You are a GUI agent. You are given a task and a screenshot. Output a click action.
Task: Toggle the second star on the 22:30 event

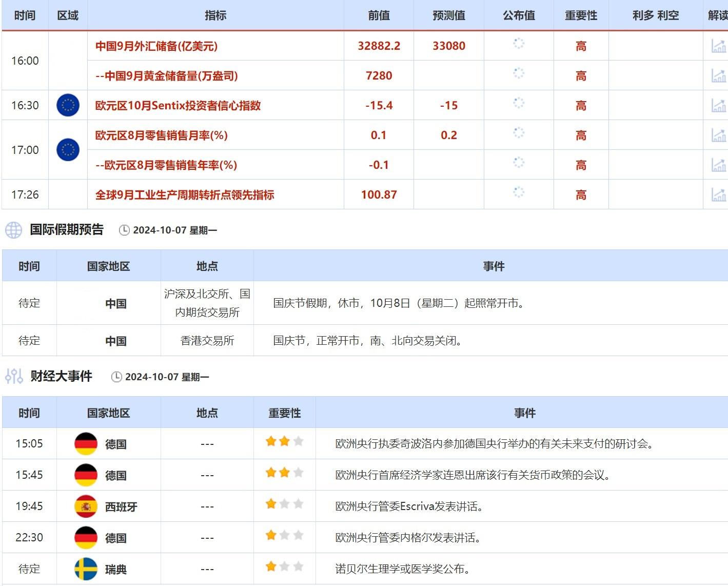[x=285, y=535]
